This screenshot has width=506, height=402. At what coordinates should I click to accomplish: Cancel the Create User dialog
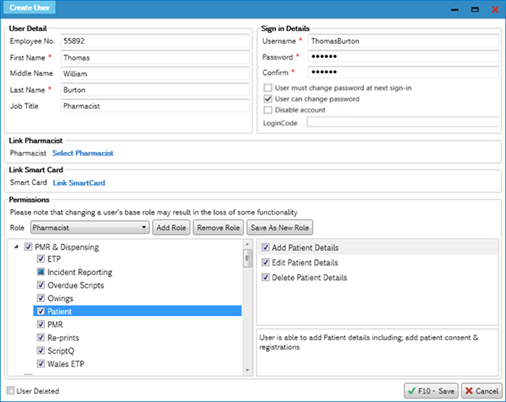(482, 391)
